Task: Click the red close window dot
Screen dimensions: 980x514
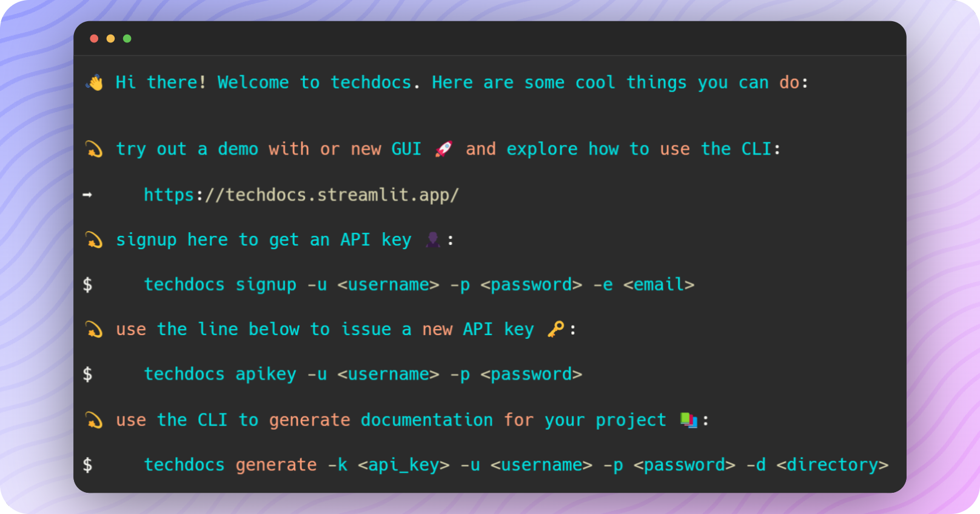Action: point(94,39)
